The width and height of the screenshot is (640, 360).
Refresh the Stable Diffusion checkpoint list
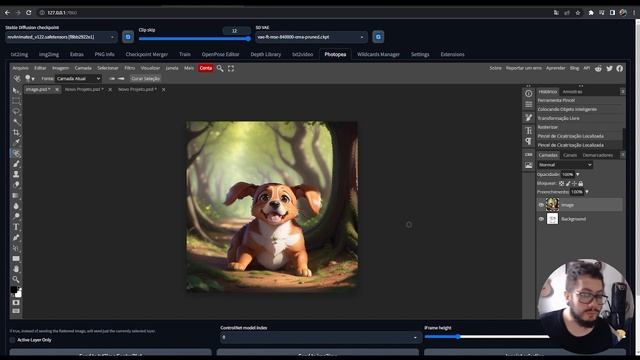128,37
